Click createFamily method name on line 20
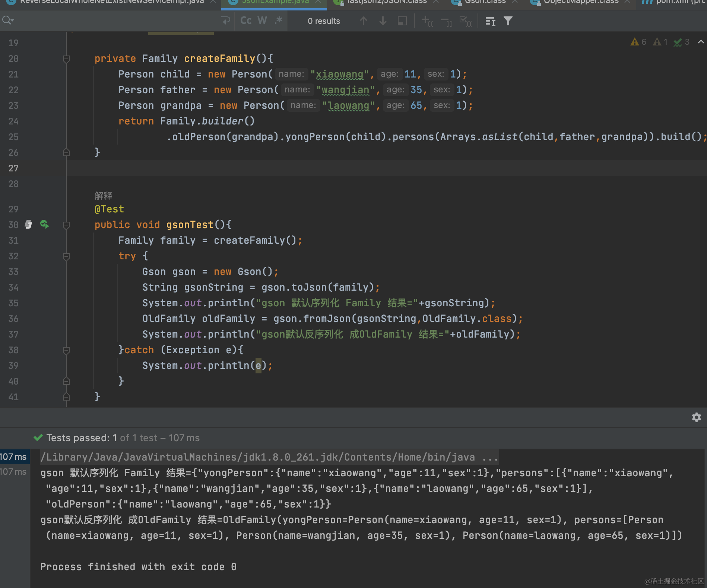Viewport: 707px width, 588px height. [219, 59]
